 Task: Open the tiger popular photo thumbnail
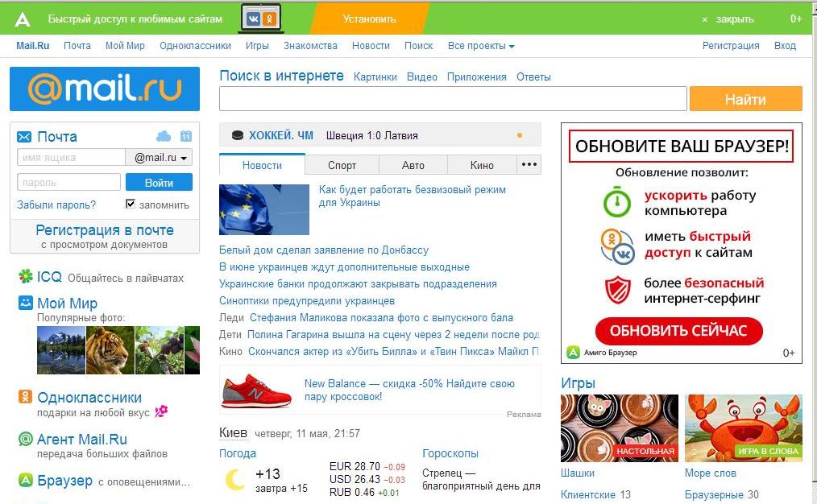[x=110, y=350]
